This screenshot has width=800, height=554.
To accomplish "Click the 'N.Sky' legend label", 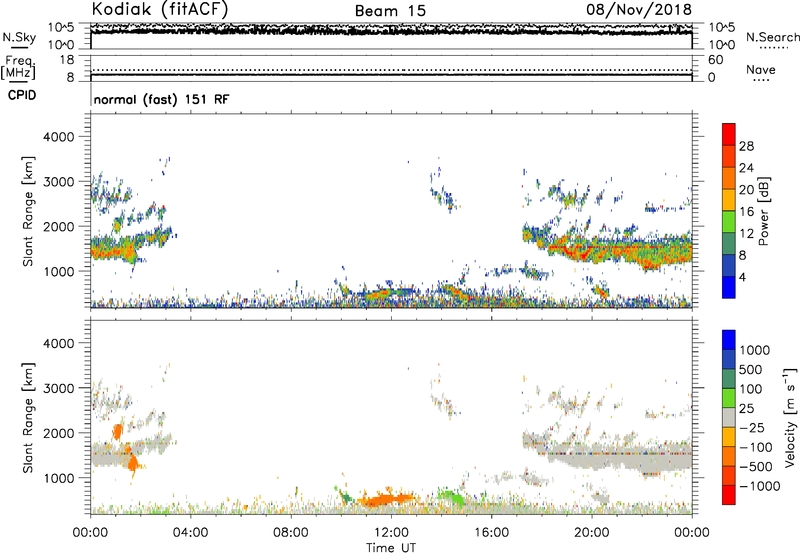I will 19,37.
